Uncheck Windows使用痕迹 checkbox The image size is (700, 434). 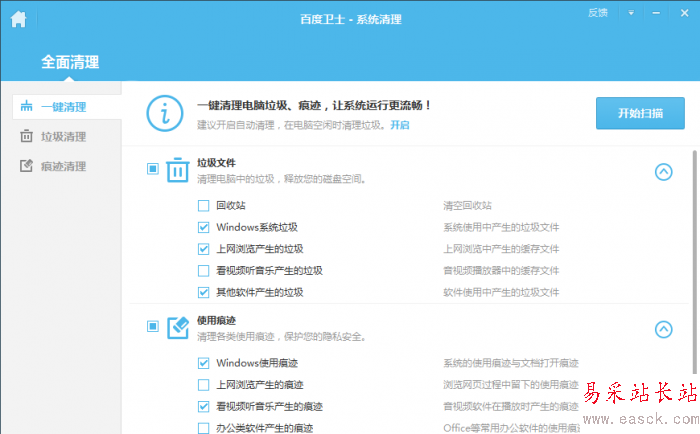pos(203,363)
